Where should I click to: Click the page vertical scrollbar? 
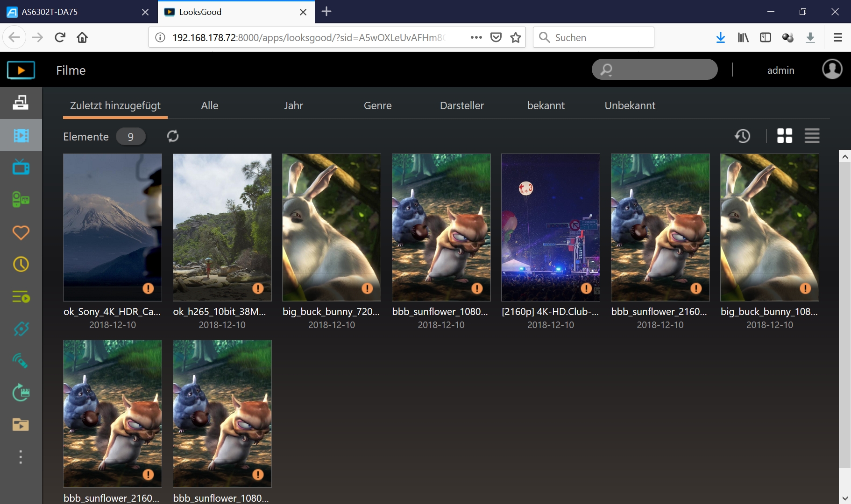click(845, 315)
